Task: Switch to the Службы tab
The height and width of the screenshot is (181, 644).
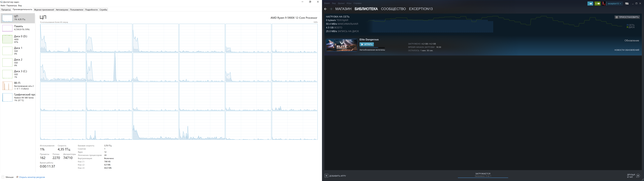Action: tap(103, 10)
